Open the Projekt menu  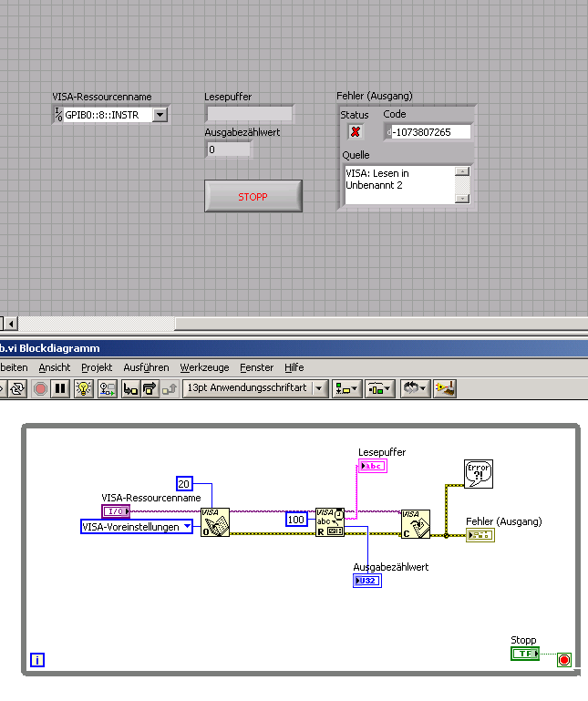(x=97, y=367)
